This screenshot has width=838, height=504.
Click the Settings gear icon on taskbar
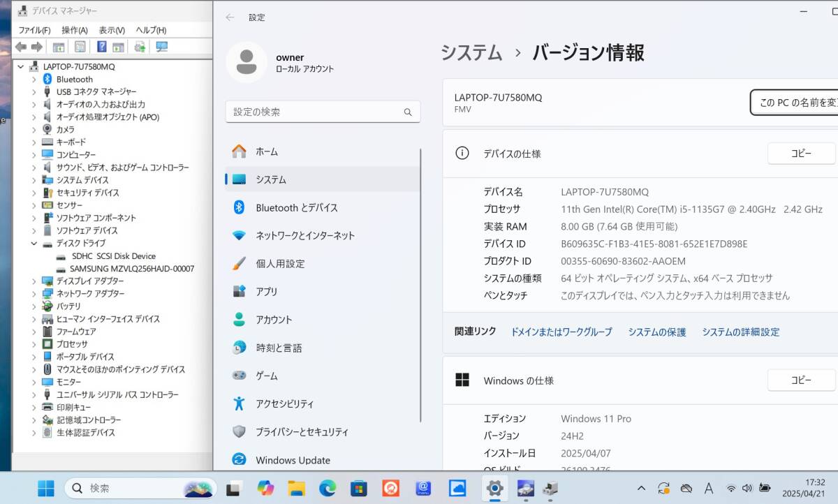(495, 488)
